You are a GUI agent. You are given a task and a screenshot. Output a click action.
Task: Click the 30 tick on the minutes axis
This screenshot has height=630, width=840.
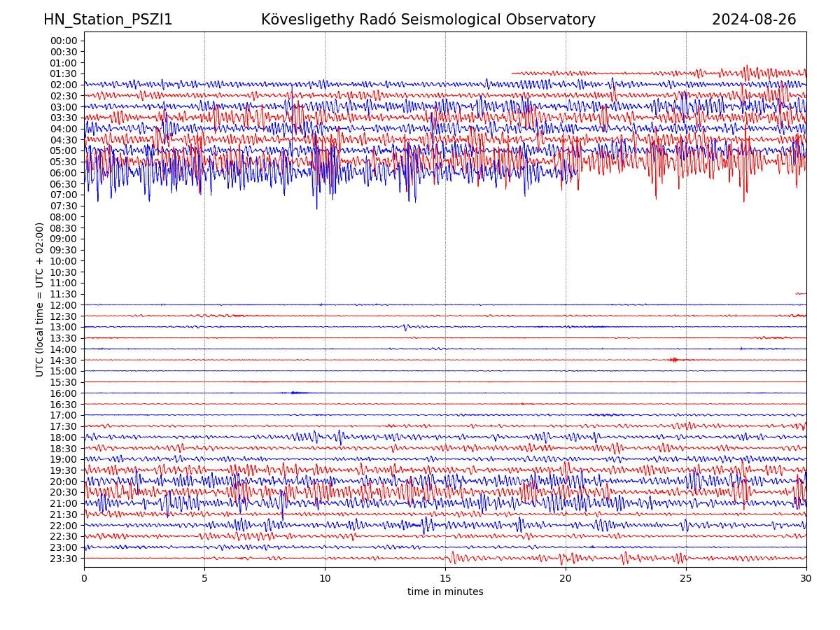[x=806, y=578]
